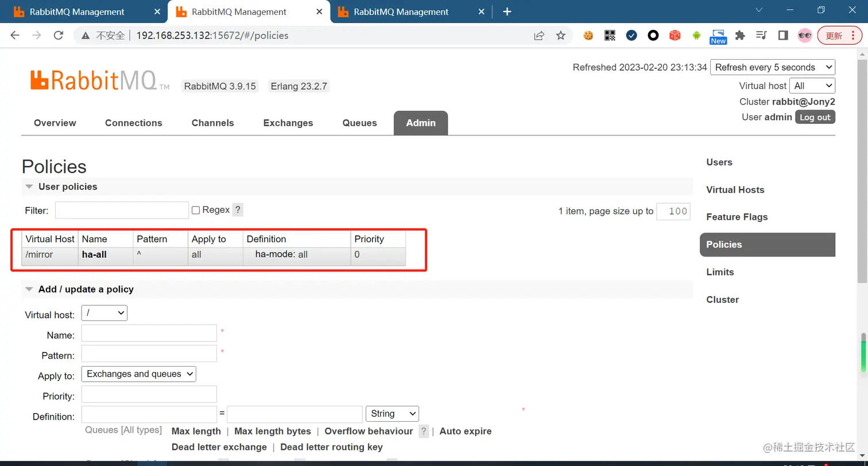
Task: Switch to the Channels tab
Action: pos(213,123)
